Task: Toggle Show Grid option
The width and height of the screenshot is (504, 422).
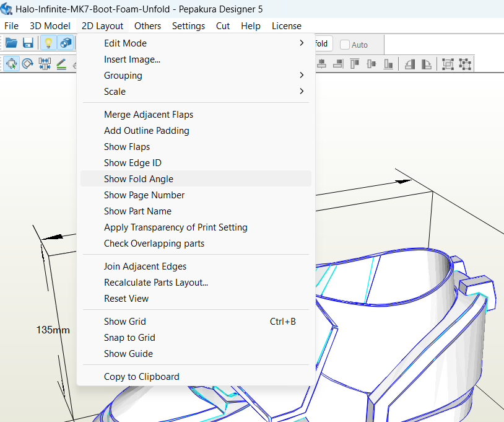Action: 196,322
